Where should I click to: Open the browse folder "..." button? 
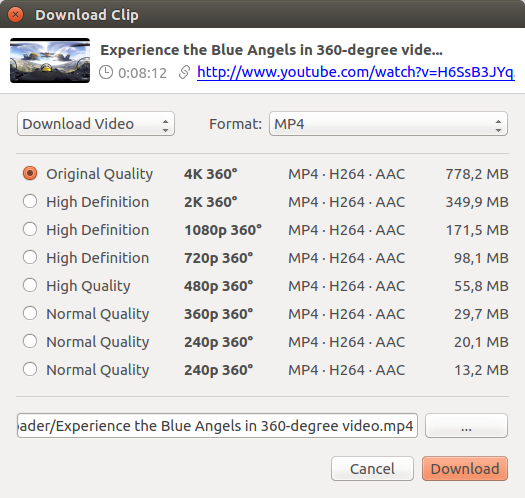coord(466,426)
